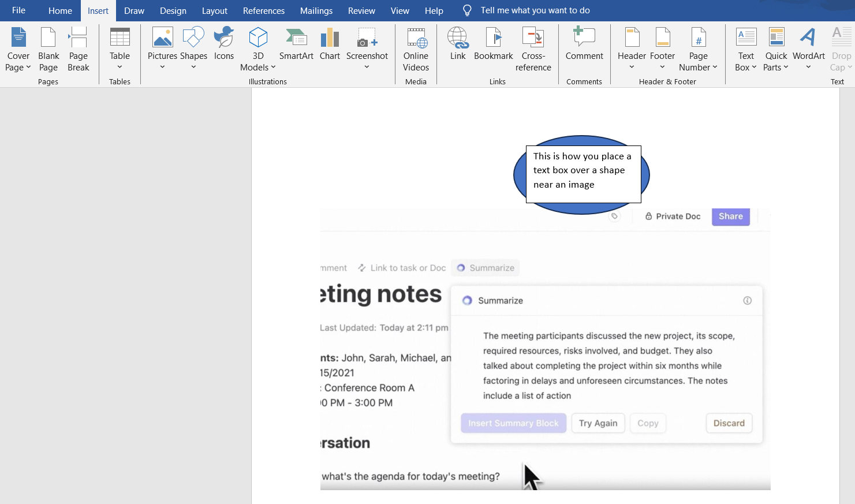
Task: Insert a Cross-reference
Action: click(x=533, y=50)
